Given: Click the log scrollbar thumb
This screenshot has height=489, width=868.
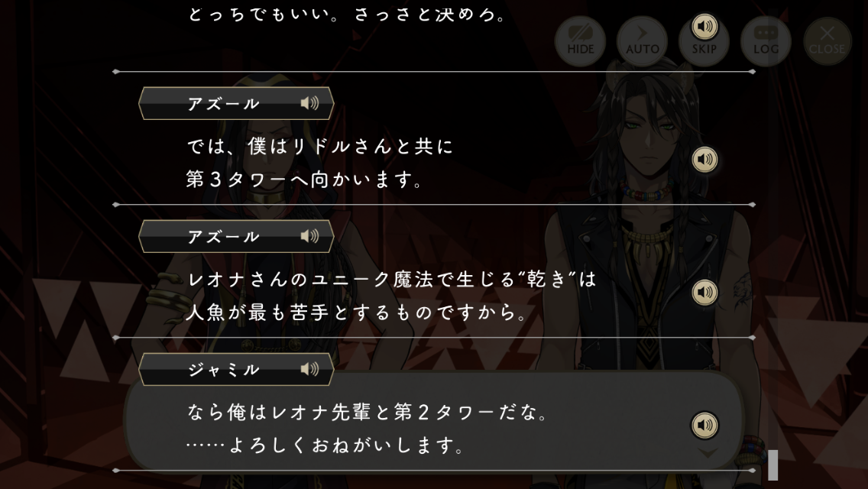Looking at the screenshot, I should pos(772,465).
